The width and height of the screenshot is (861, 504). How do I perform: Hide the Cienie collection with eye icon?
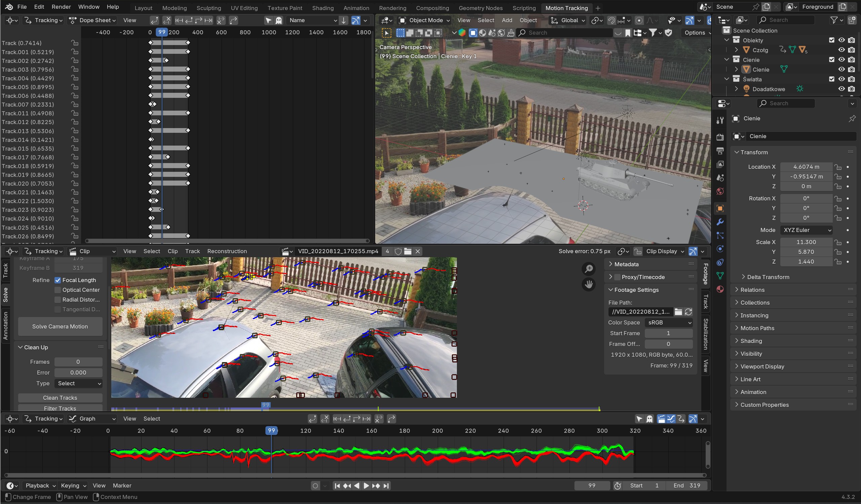841,60
